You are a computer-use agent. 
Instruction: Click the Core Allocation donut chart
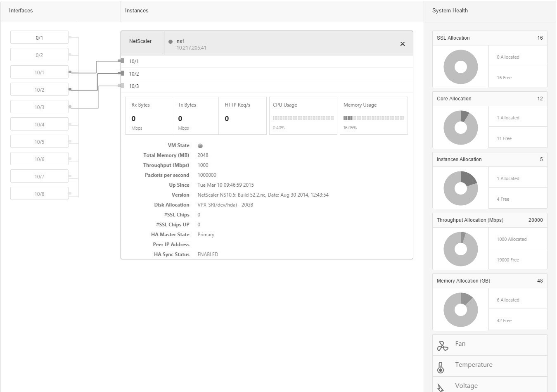pos(461,128)
